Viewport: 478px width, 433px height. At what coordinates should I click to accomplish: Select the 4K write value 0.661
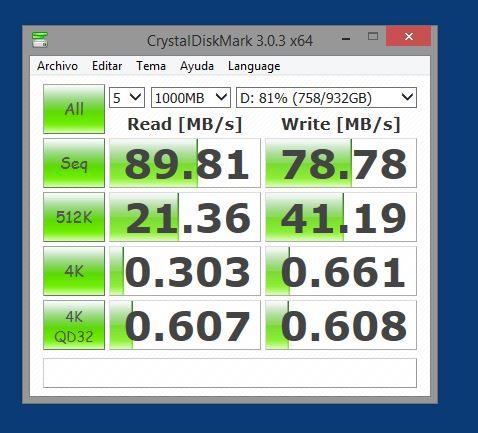coord(341,271)
